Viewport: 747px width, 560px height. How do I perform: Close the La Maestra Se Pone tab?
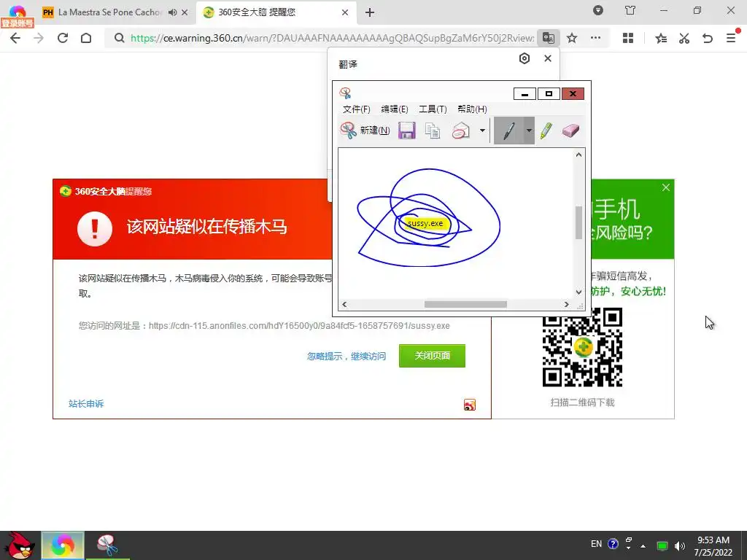[x=185, y=12]
